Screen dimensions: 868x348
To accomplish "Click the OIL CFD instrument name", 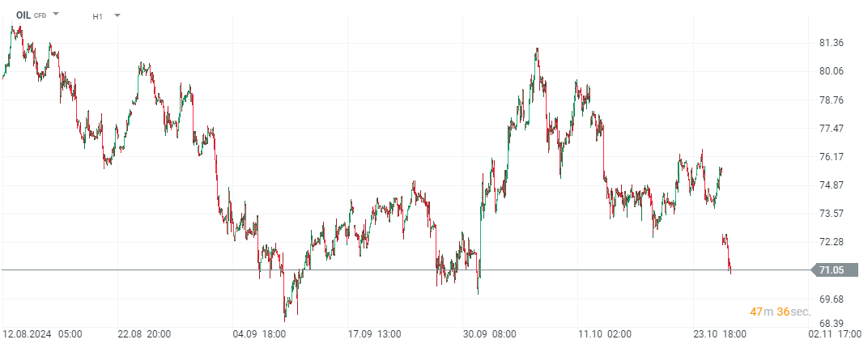I will coord(31,15).
